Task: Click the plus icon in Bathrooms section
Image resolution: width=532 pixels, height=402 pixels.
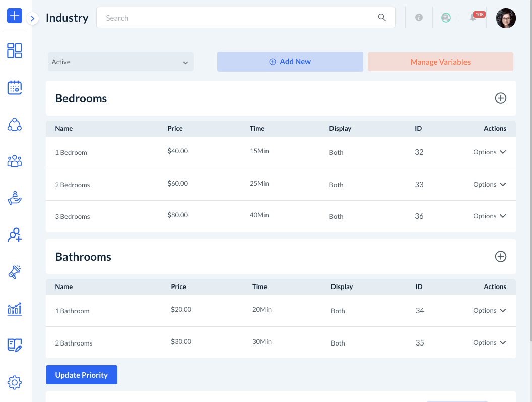Action: [500, 257]
